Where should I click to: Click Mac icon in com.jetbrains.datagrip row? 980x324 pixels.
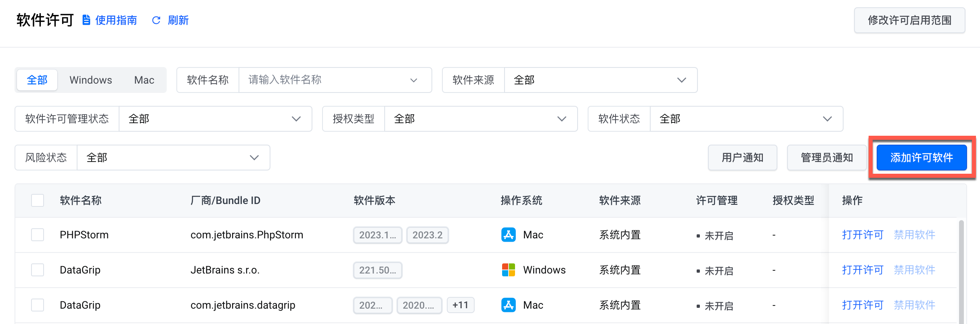[x=509, y=305]
